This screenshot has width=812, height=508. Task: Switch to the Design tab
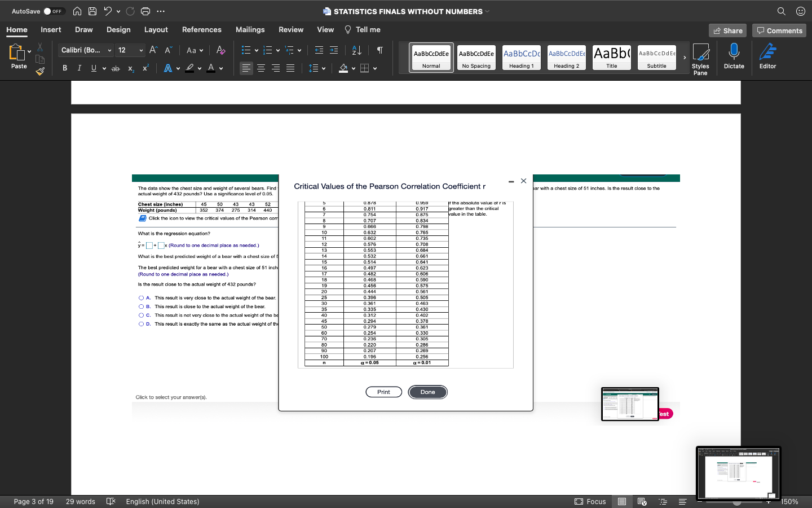(x=118, y=30)
